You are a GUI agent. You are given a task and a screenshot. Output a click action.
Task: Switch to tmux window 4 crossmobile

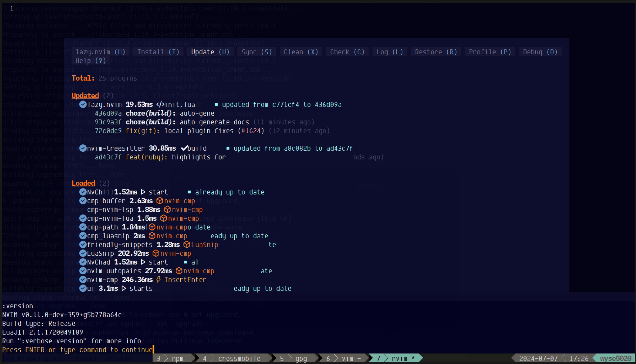(x=235, y=358)
